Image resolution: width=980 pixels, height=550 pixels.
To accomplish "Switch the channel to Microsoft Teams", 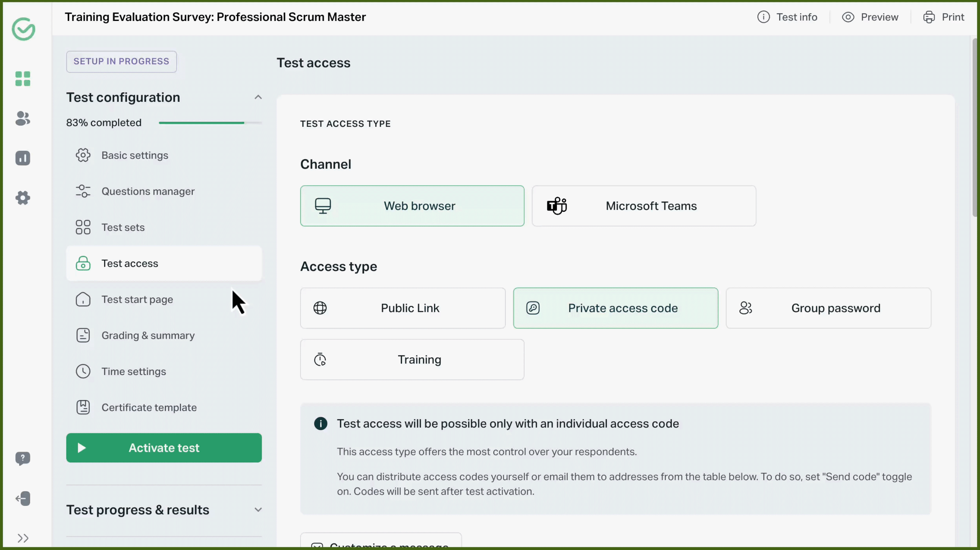I will tap(643, 206).
